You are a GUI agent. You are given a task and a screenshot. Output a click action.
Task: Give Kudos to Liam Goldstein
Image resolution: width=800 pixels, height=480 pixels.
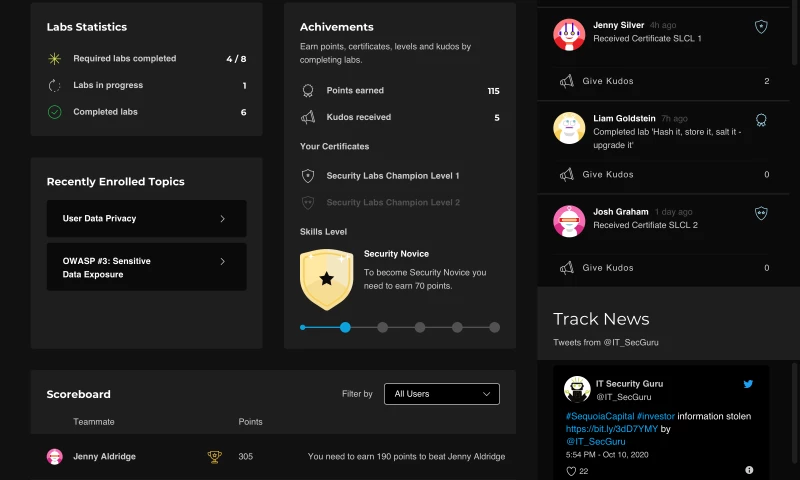(608, 174)
